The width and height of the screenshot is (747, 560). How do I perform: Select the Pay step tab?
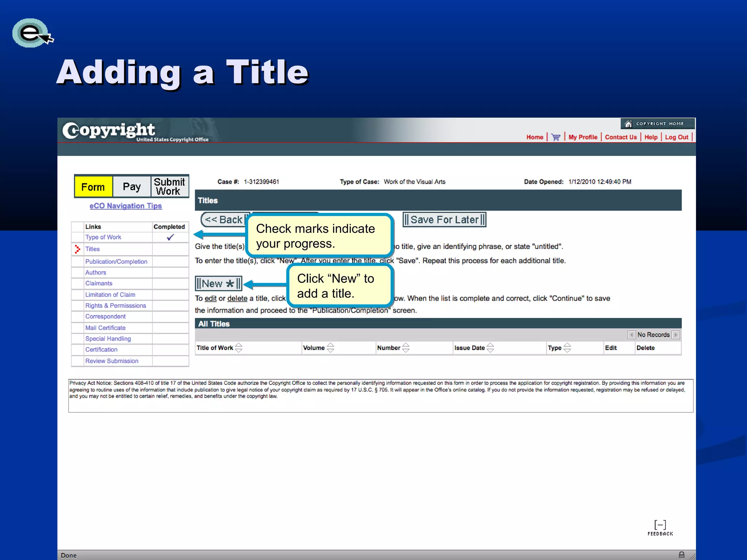point(132,187)
